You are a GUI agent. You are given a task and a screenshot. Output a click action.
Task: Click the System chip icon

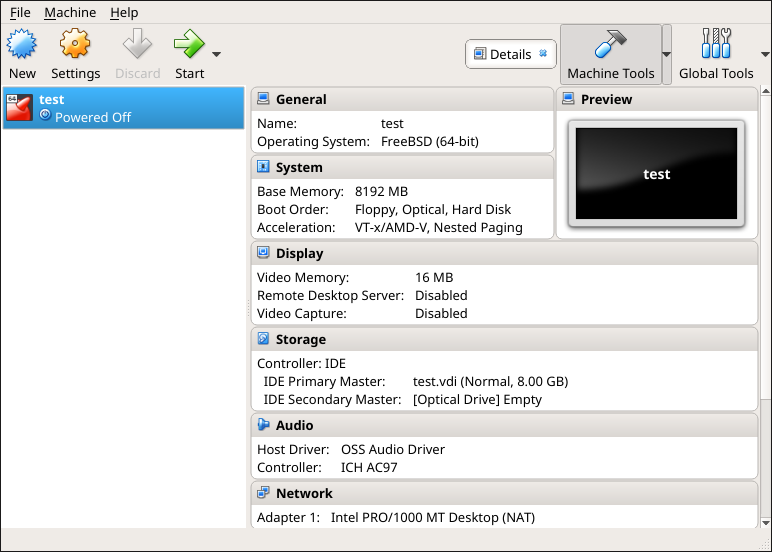point(263,167)
